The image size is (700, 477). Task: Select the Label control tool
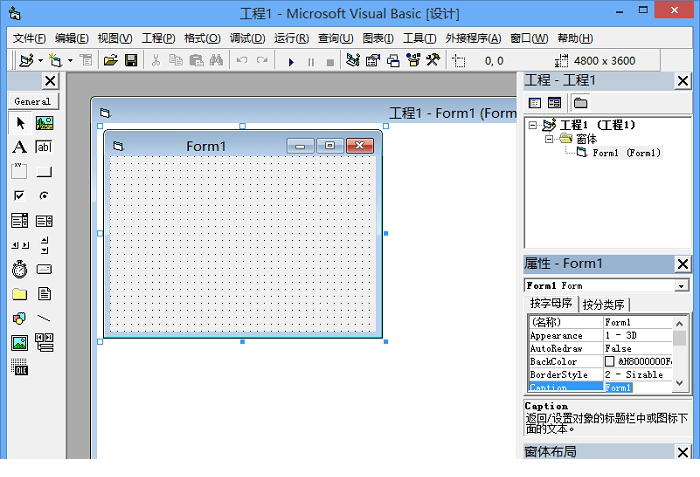pyautogui.click(x=19, y=147)
